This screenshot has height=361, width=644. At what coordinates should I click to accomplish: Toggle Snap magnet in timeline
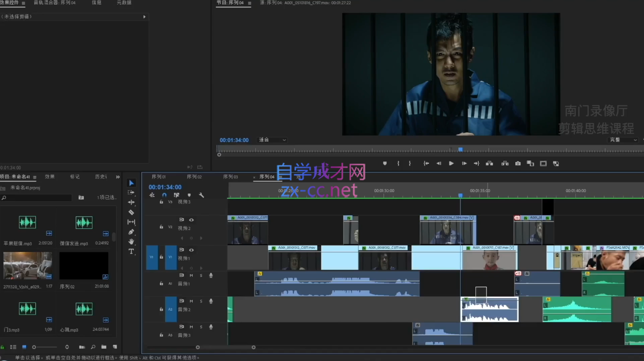point(164,195)
